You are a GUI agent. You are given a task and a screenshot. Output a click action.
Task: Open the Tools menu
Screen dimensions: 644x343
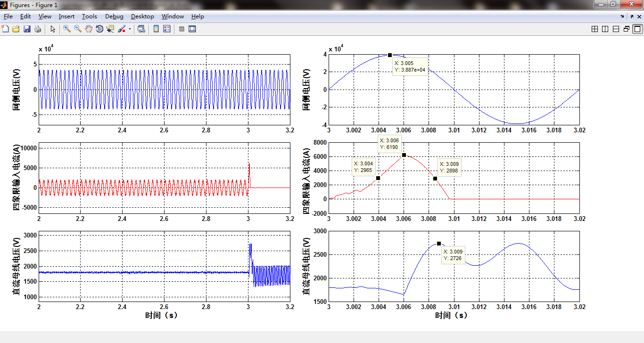pos(90,16)
